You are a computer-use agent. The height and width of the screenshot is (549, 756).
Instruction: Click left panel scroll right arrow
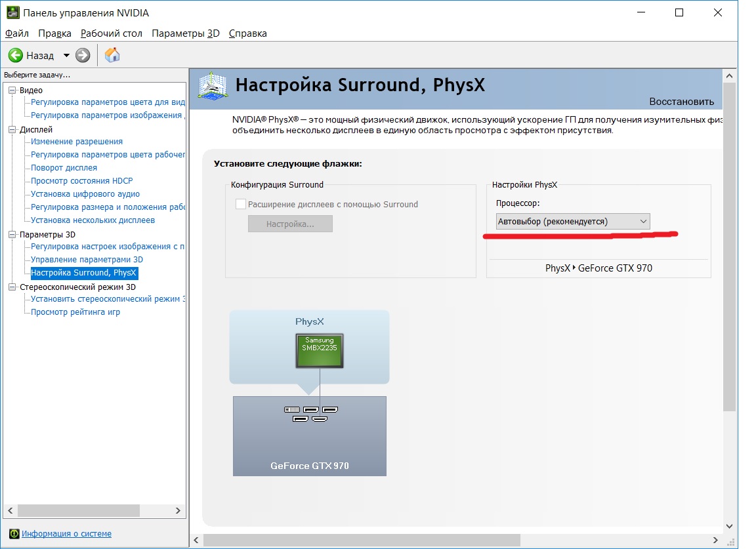(x=178, y=510)
